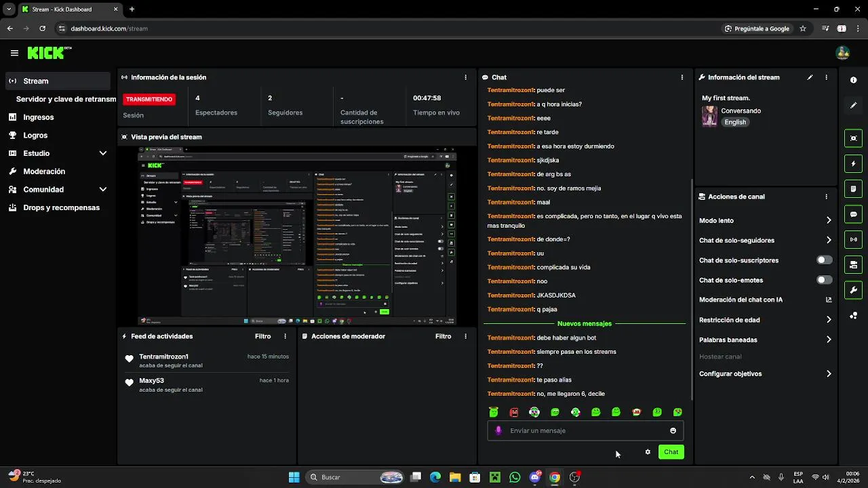
Task: Click the stream preview thumbnail
Action: click(297, 236)
